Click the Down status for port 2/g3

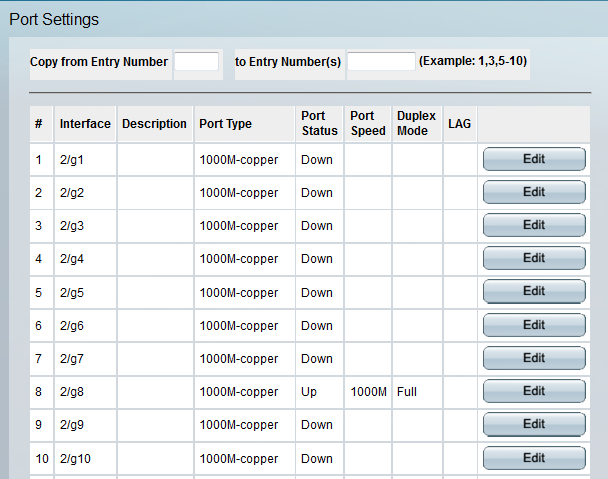click(317, 226)
